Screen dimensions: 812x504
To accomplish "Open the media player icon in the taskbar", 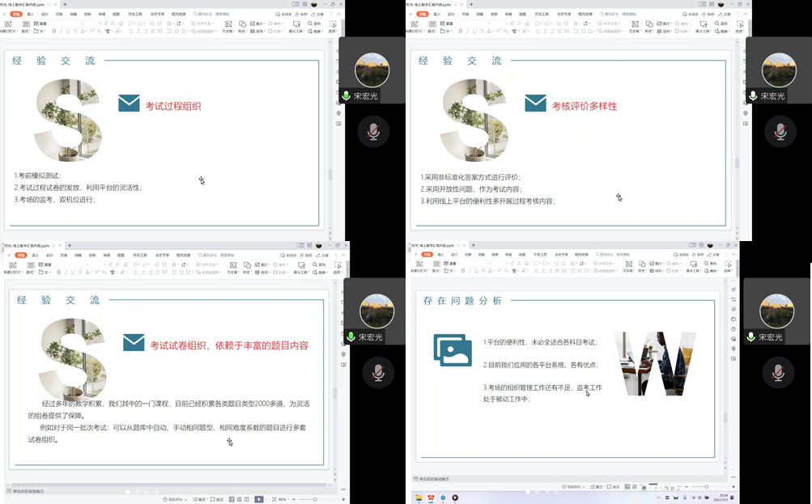I will [455, 498].
